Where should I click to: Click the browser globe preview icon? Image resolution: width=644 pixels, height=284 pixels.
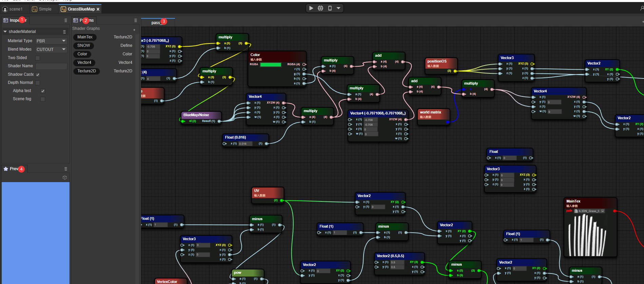[x=320, y=8]
